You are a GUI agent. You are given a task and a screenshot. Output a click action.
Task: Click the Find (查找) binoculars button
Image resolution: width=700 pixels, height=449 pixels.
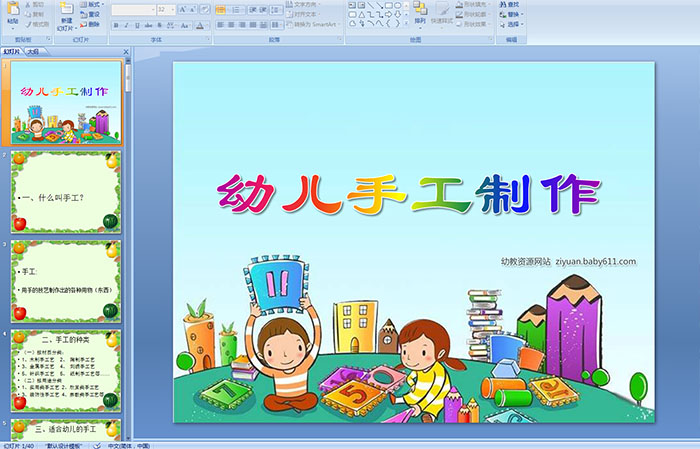pos(509,4)
